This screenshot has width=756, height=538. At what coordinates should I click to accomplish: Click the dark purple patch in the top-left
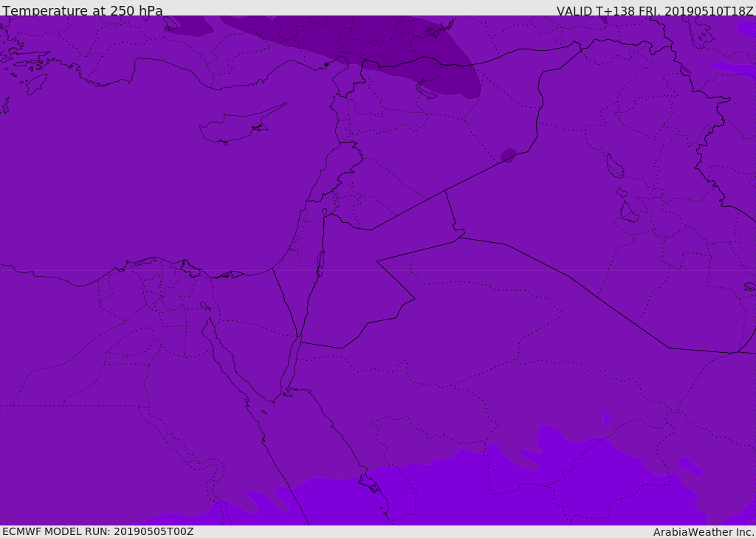pos(189,27)
